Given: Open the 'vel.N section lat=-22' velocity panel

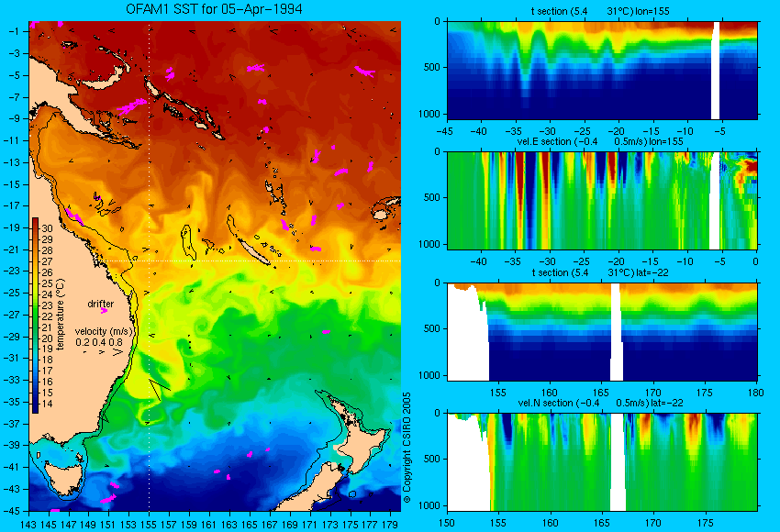Looking at the screenshot, I should pyautogui.click(x=602, y=462).
